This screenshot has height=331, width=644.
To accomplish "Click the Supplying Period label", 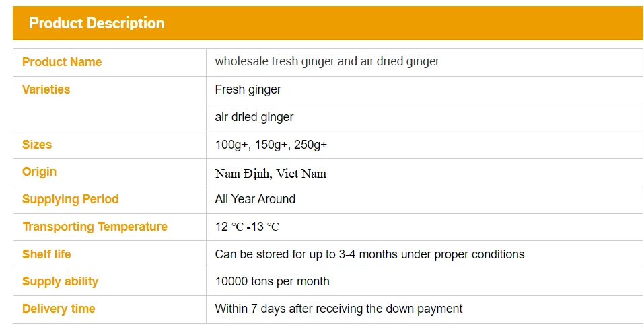I will coord(70,199).
